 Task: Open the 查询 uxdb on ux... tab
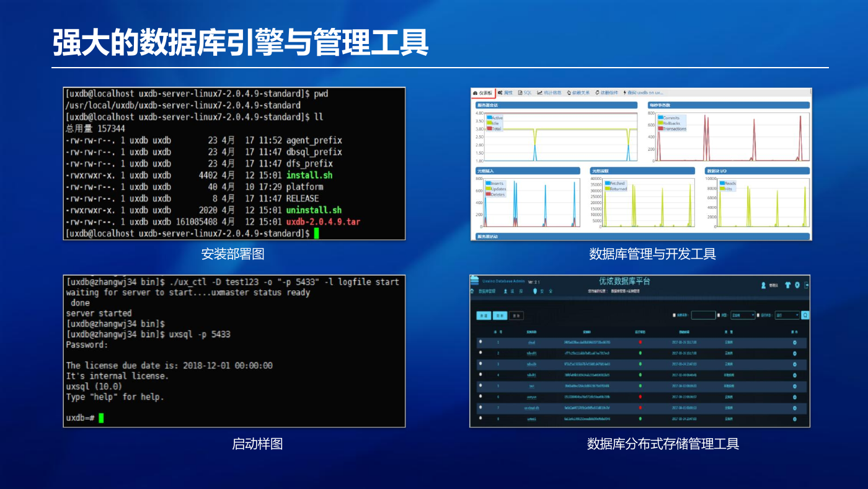[644, 93]
